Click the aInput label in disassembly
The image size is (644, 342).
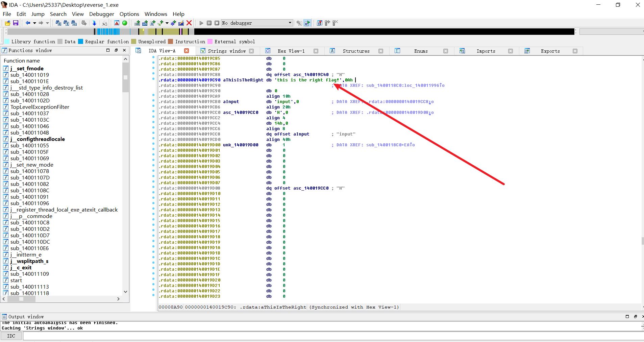tap(231, 102)
